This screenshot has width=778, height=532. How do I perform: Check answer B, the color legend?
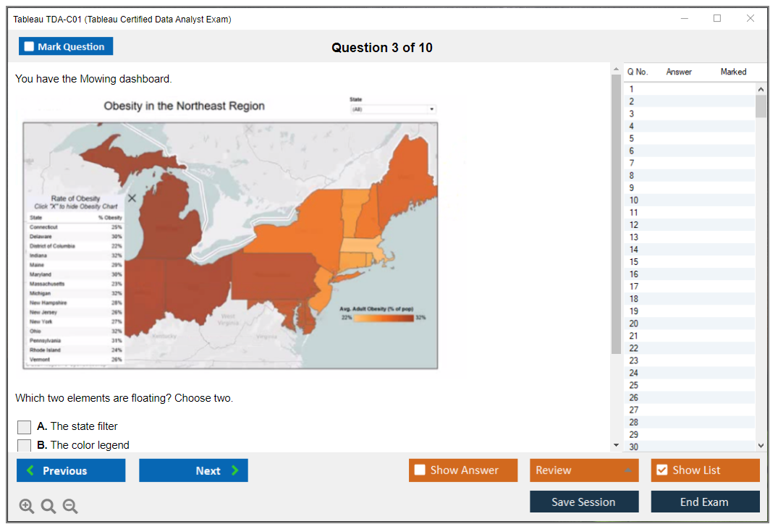[25, 446]
